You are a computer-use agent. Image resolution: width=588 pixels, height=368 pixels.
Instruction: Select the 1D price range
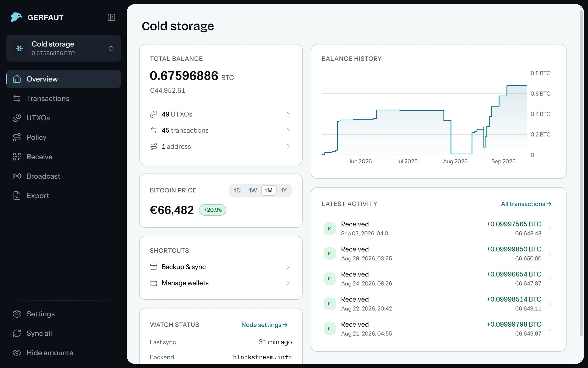[x=237, y=190]
